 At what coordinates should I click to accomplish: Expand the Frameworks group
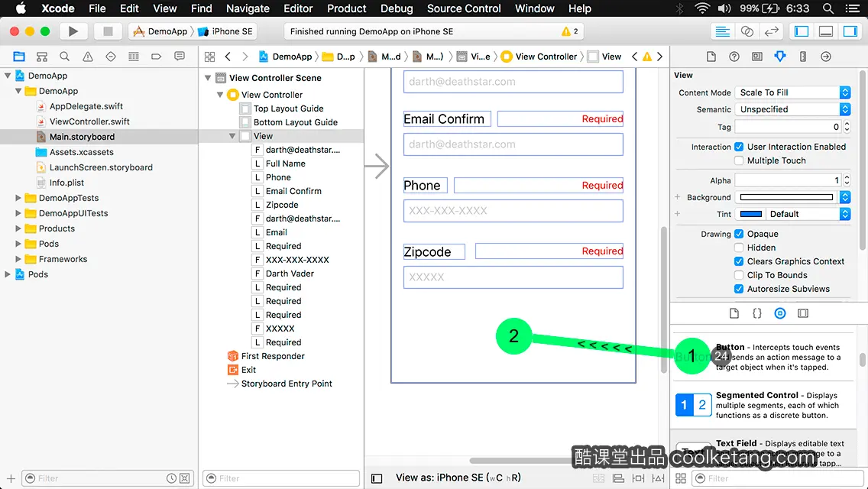(18, 258)
